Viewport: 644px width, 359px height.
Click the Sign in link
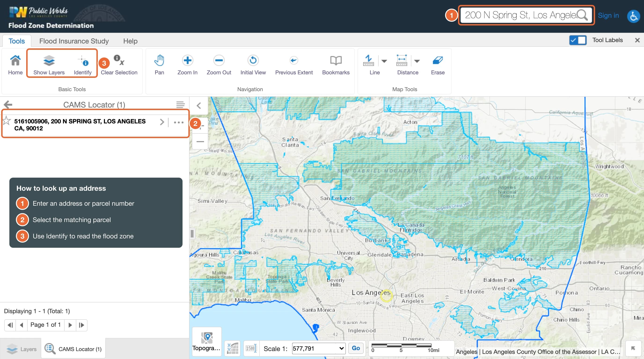[608, 15]
